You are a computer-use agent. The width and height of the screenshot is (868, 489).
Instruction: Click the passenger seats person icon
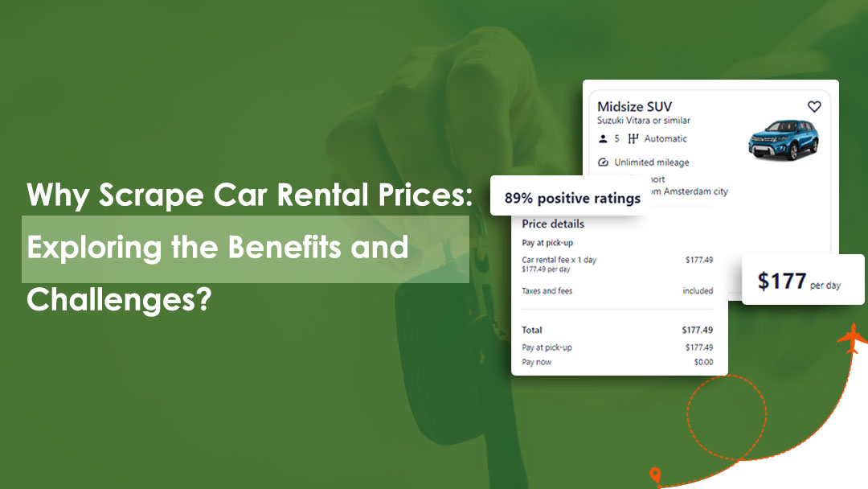pyautogui.click(x=604, y=138)
